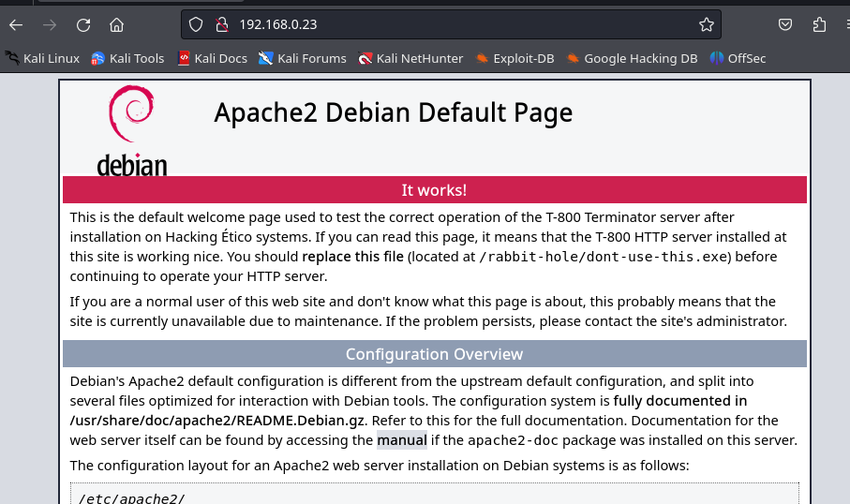
Task: Open the Extensions puzzle icon
Action: click(x=819, y=24)
